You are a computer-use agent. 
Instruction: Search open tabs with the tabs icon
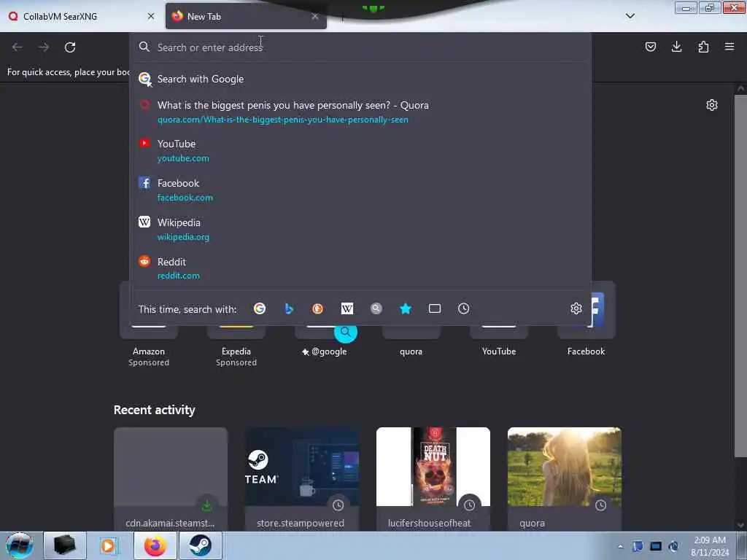435,308
